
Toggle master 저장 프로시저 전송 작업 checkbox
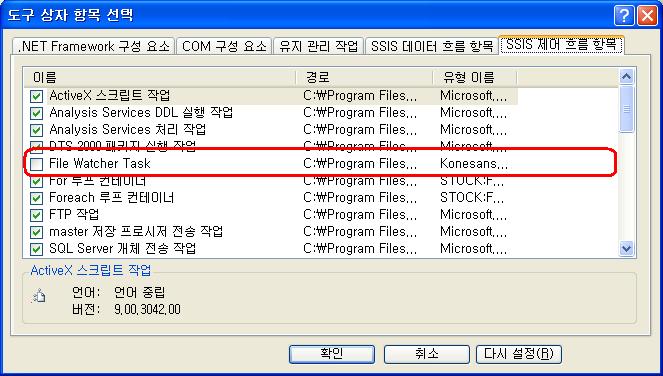click(x=36, y=232)
